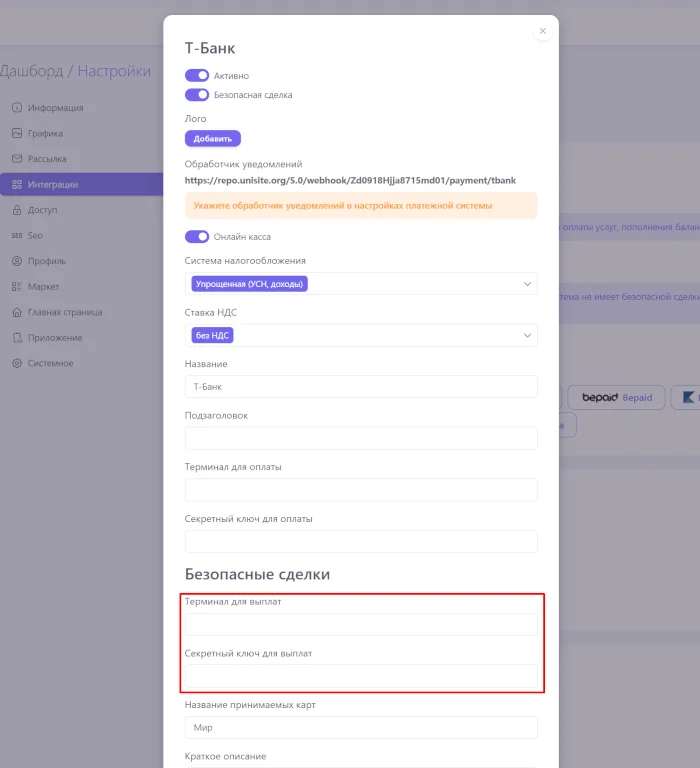
Task: Click the Терминал для выплат field
Action: (x=360, y=625)
